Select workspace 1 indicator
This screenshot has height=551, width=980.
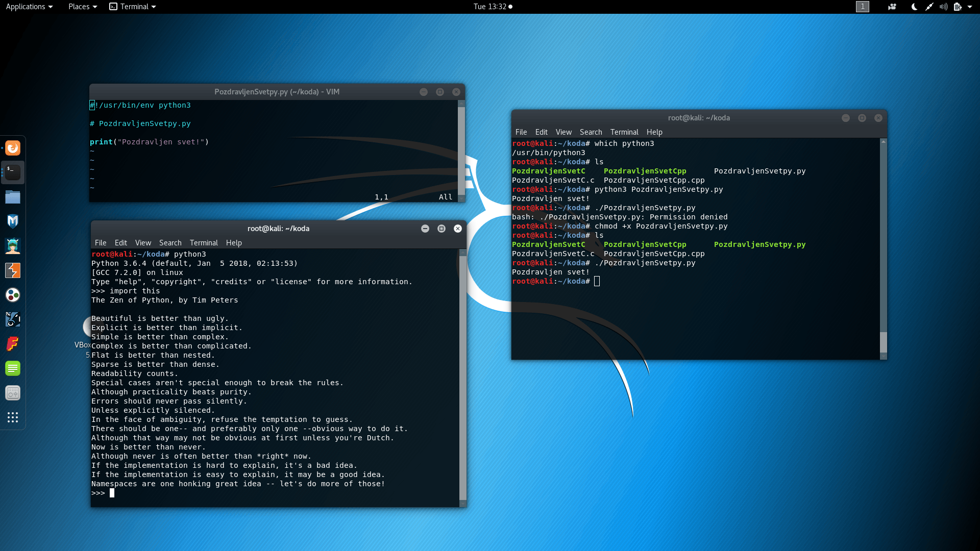tap(862, 7)
